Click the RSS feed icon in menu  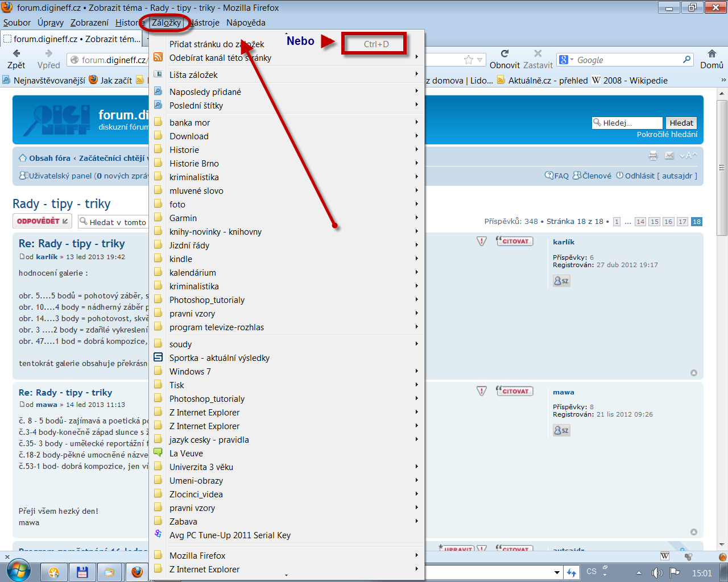158,57
